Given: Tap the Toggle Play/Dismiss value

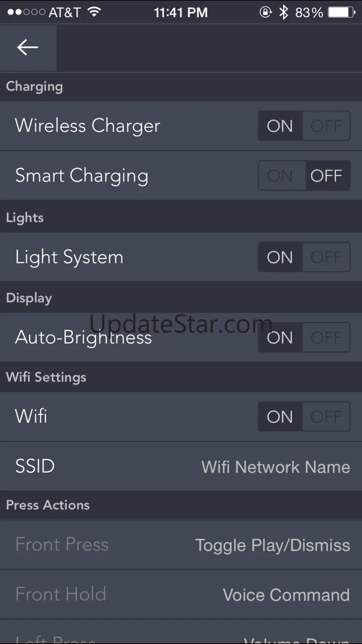Looking at the screenshot, I should pos(272,545).
